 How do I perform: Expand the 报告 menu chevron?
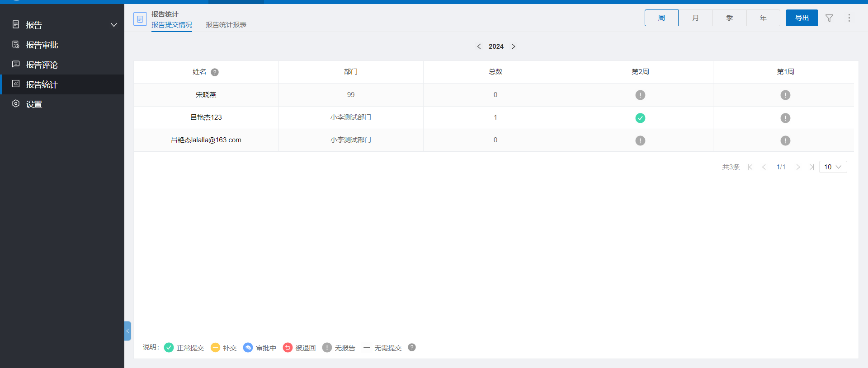point(114,25)
